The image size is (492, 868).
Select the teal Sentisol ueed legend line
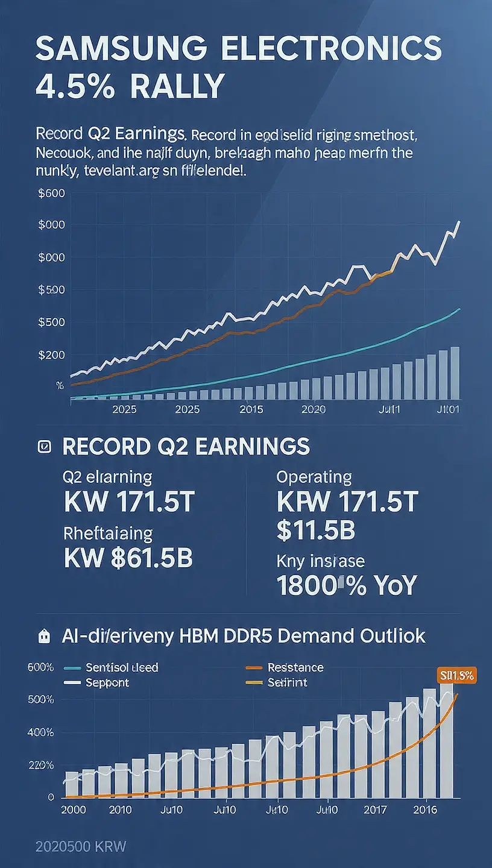(71, 668)
